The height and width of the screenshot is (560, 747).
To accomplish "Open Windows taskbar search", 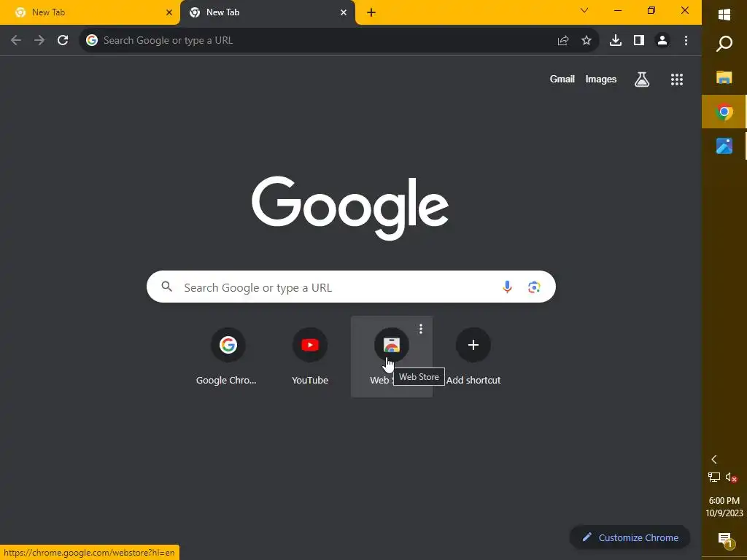I will (x=724, y=44).
